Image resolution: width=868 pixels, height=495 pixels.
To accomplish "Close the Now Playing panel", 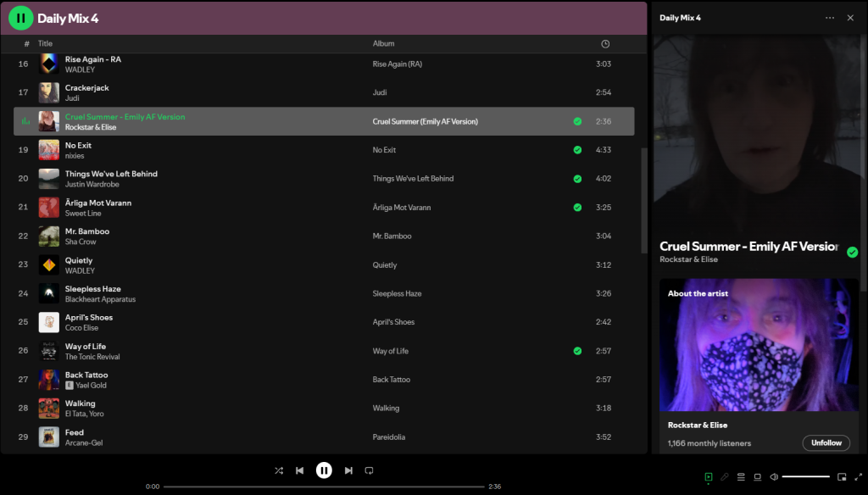I will [850, 18].
